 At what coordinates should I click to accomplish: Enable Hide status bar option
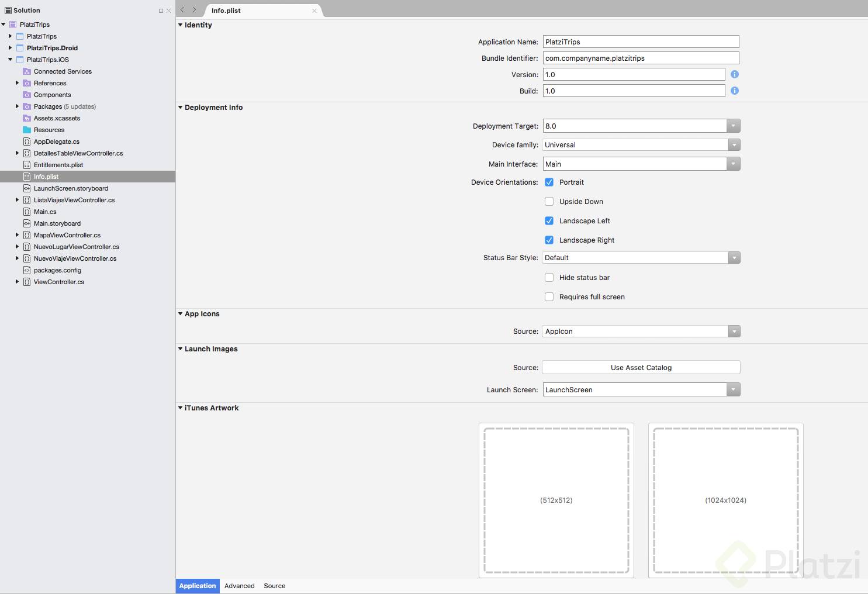pyautogui.click(x=549, y=278)
